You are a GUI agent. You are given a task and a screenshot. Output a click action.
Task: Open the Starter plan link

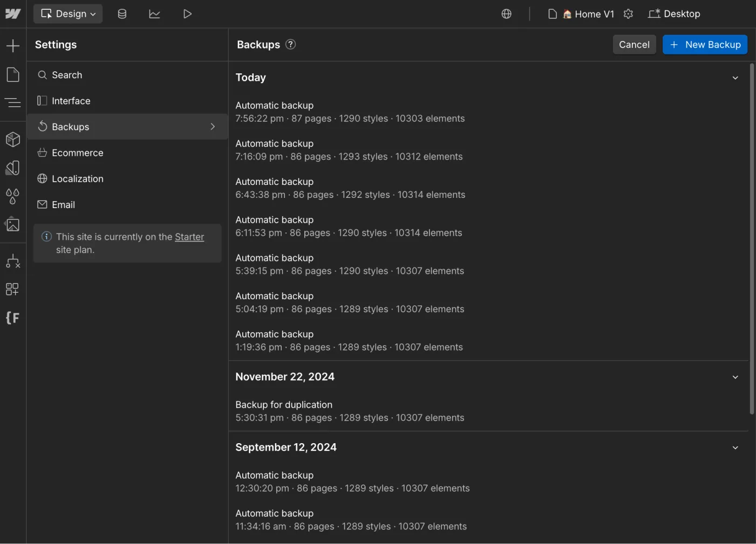(x=189, y=237)
